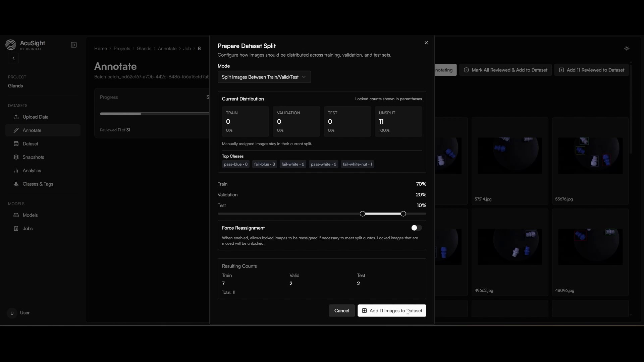This screenshot has height=362, width=644.
Task: Click the UNSPLIT 11 distribution card
Action: [398, 121]
